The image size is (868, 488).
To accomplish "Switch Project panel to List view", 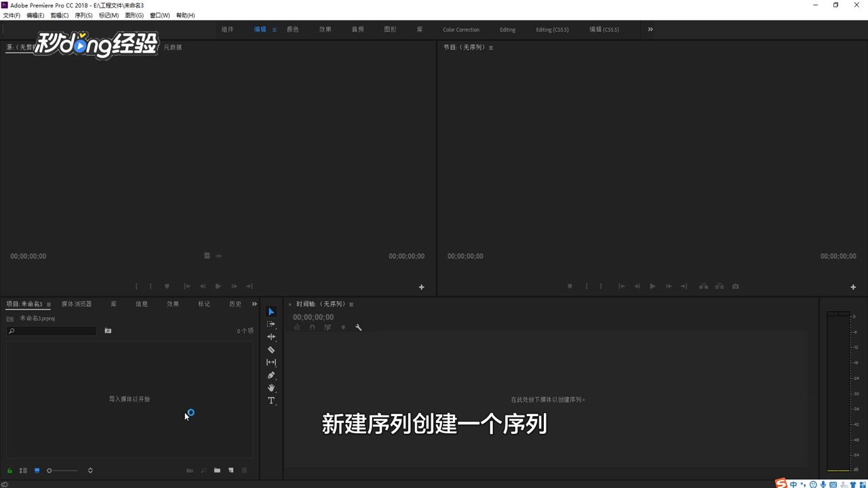I will click(x=23, y=470).
